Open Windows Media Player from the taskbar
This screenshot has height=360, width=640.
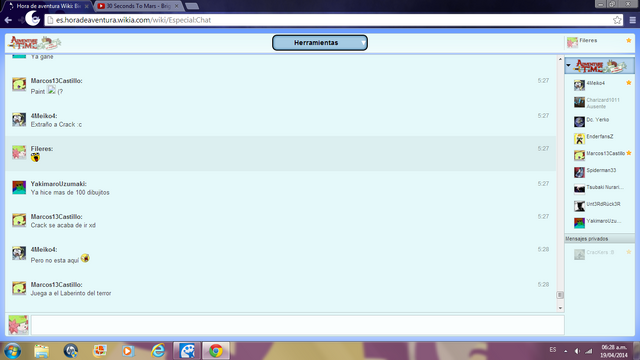point(128,351)
